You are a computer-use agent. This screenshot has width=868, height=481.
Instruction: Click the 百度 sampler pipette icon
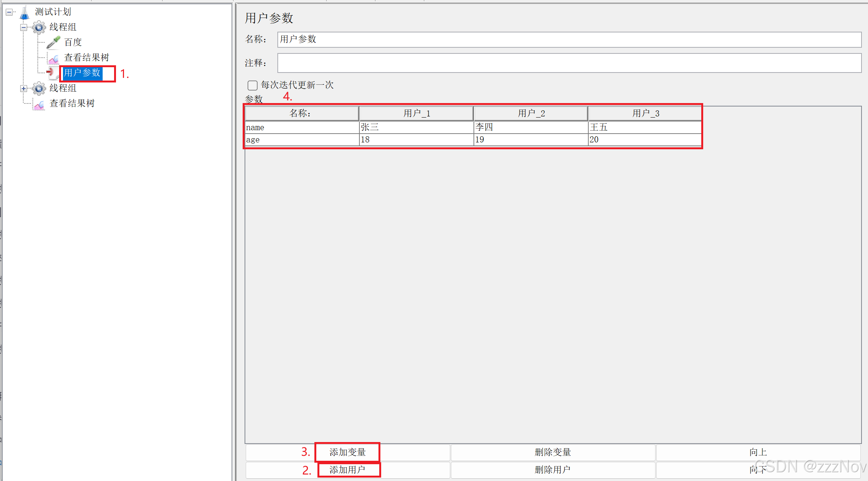[53, 42]
